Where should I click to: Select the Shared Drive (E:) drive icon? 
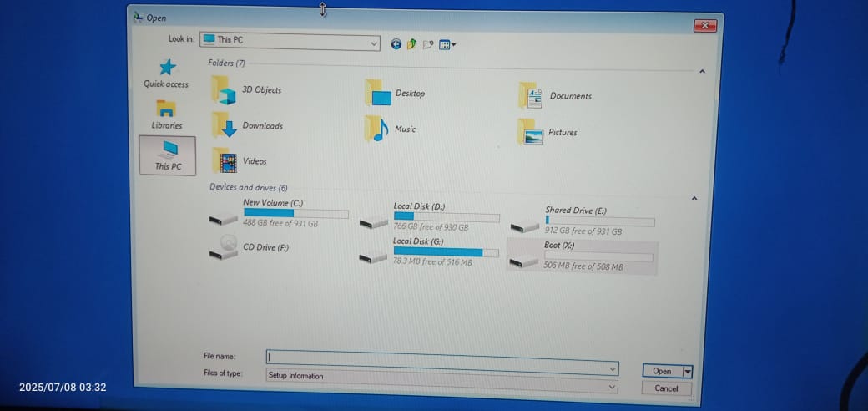point(524,226)
